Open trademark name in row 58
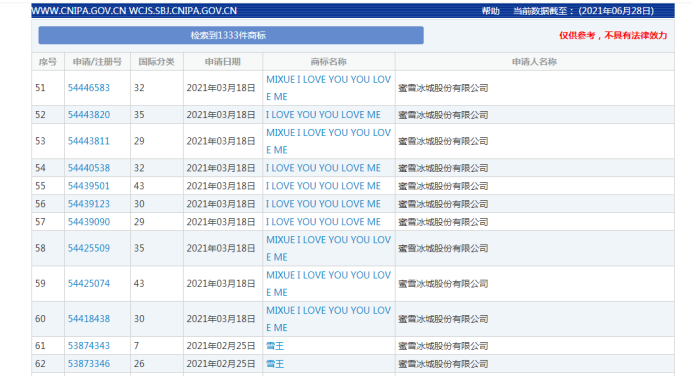 tap(328, 248)
